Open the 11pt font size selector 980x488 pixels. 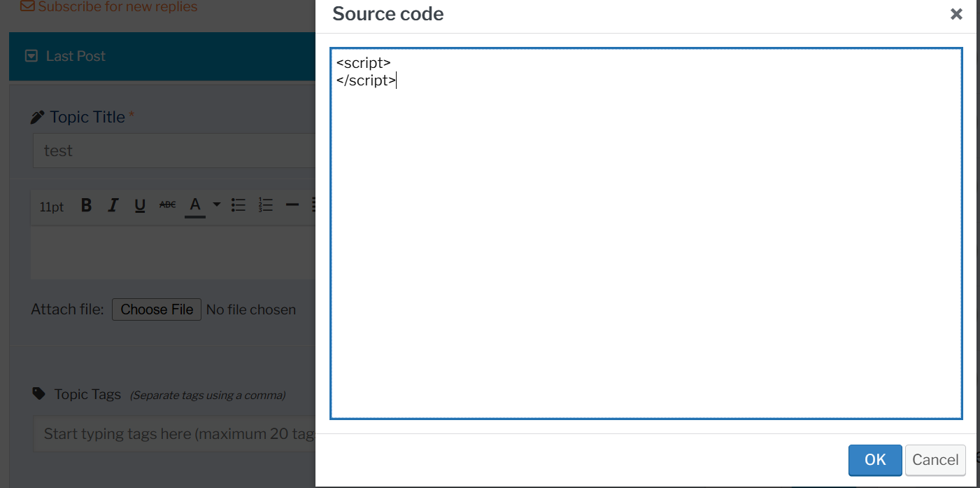[52, 207]
